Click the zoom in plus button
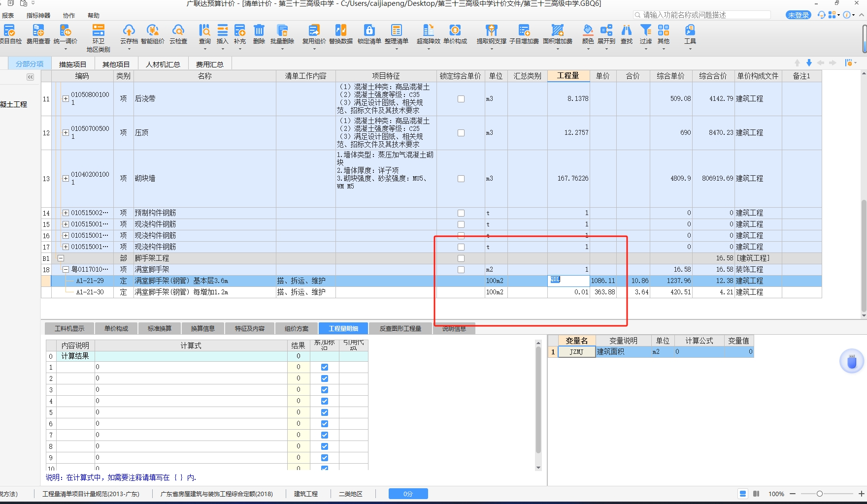 [861, 494]
